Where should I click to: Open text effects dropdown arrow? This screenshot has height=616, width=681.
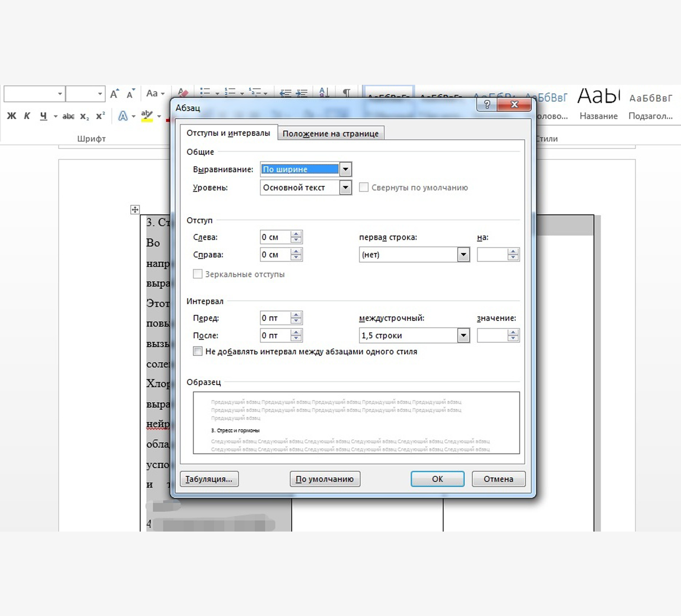pos(134,116)
